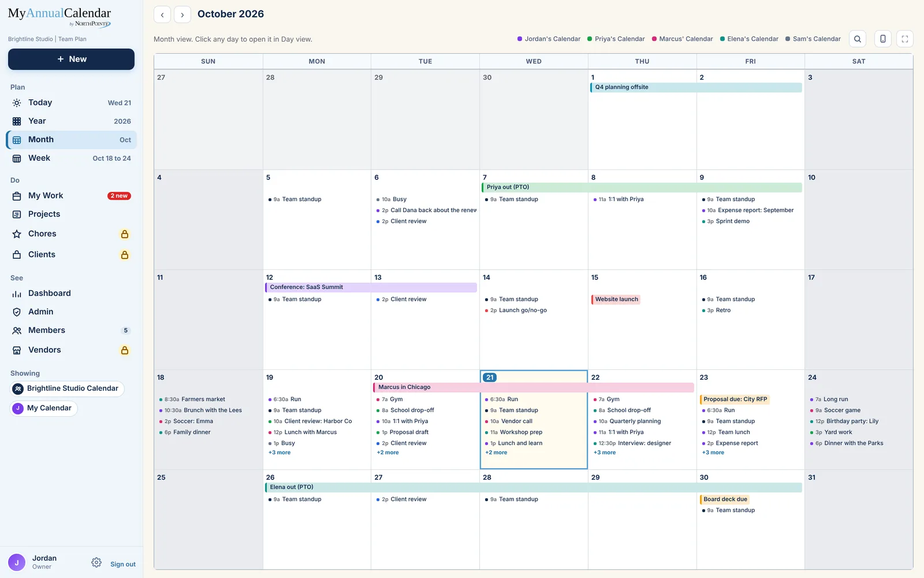924x578 pixels.
Task: Click the New button
Action: pos(71,60)
